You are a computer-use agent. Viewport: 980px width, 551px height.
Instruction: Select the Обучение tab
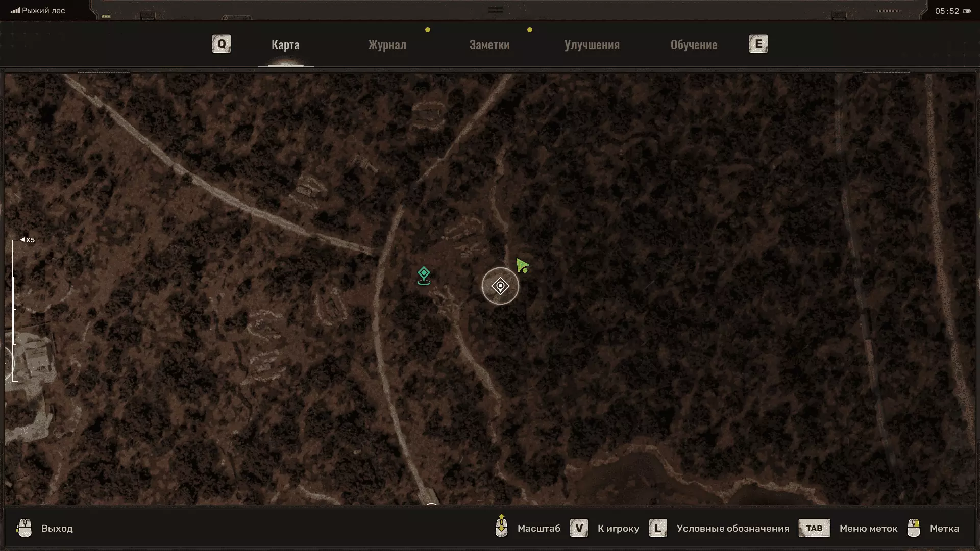pos(694,45)
